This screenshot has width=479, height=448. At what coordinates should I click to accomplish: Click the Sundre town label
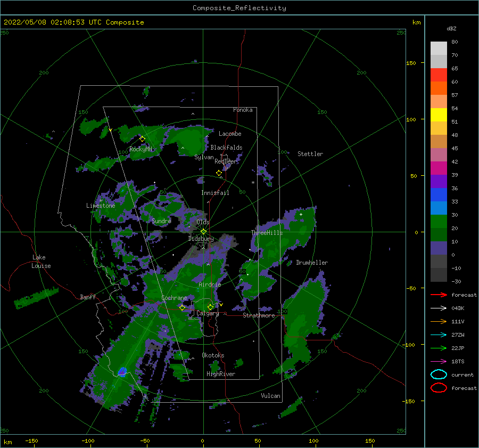click(162, 221)
